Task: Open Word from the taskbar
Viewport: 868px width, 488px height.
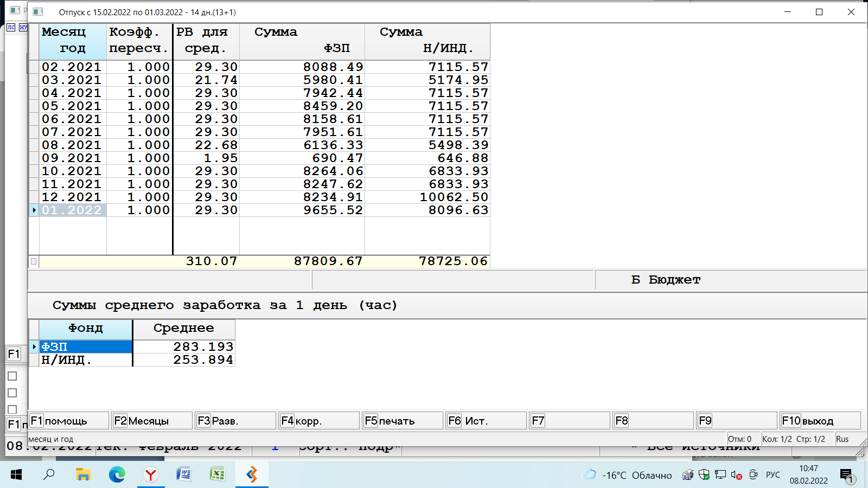Action: coord(184,475)
